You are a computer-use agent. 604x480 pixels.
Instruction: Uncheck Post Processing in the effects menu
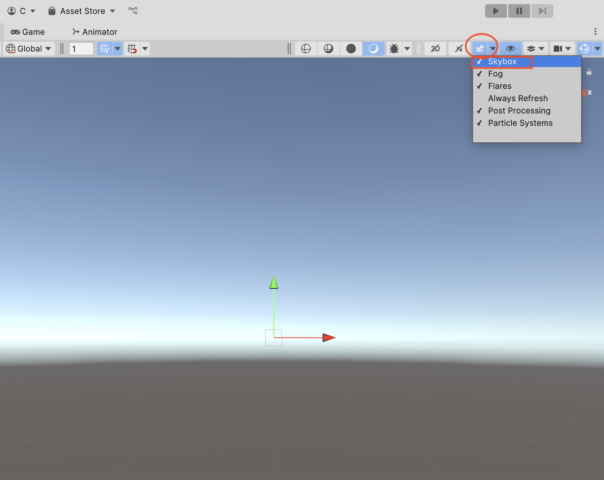pos(527,111)
